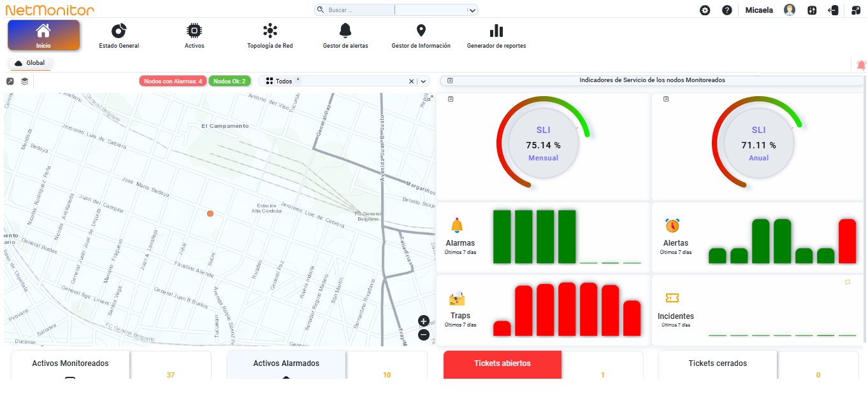Open the apps grid icon beside the avatar
The height and width of the screenshot is (401, 868).
click(x=812, y=10)
